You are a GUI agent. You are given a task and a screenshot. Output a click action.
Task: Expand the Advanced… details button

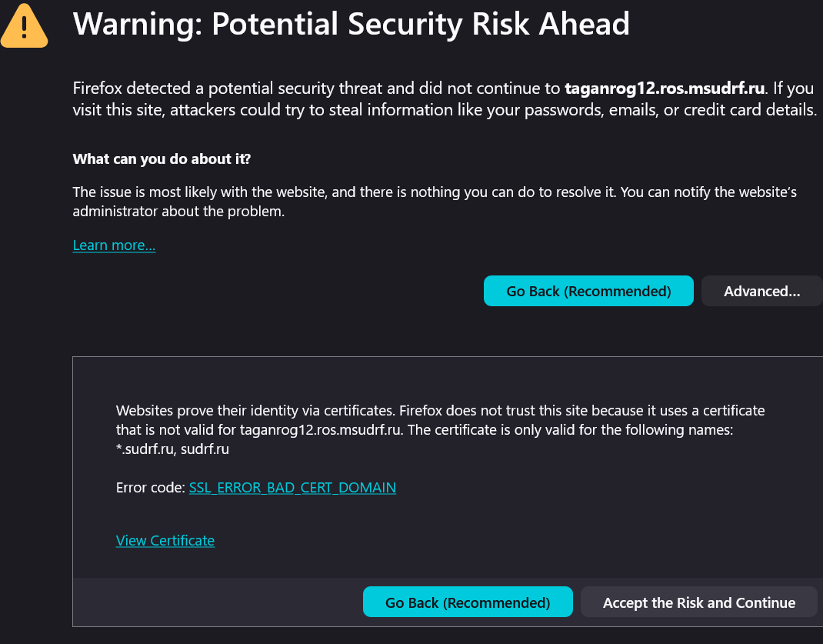(761, 291)
